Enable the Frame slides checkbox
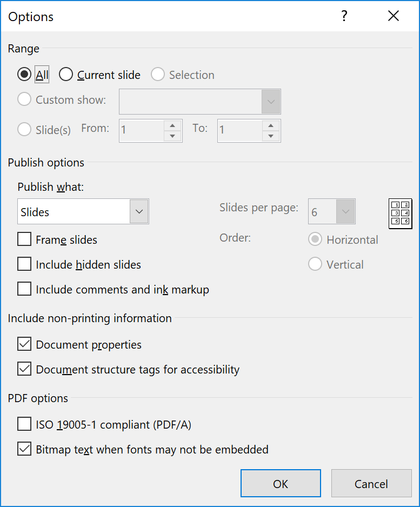Viewport: 420px width, 507px height. tap(24, 239)
